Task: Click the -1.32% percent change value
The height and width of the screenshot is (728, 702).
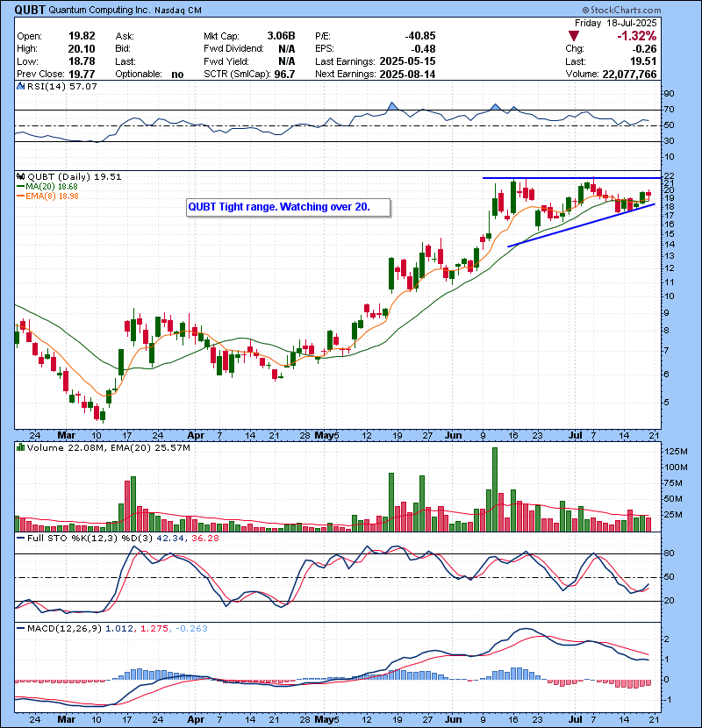Action: (x=636, y=36)
